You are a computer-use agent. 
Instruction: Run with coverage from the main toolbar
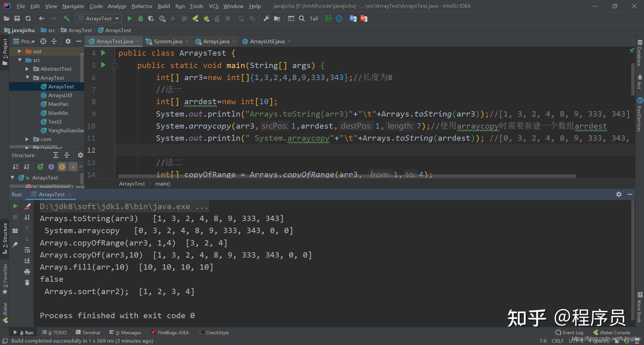pyautogui.click(x=151, y=19)
